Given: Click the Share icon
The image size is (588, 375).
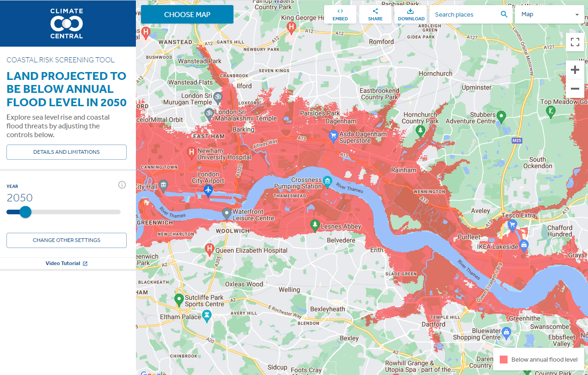Looking at the screenshot, I should pyautogui.click(x=375, y=14).
